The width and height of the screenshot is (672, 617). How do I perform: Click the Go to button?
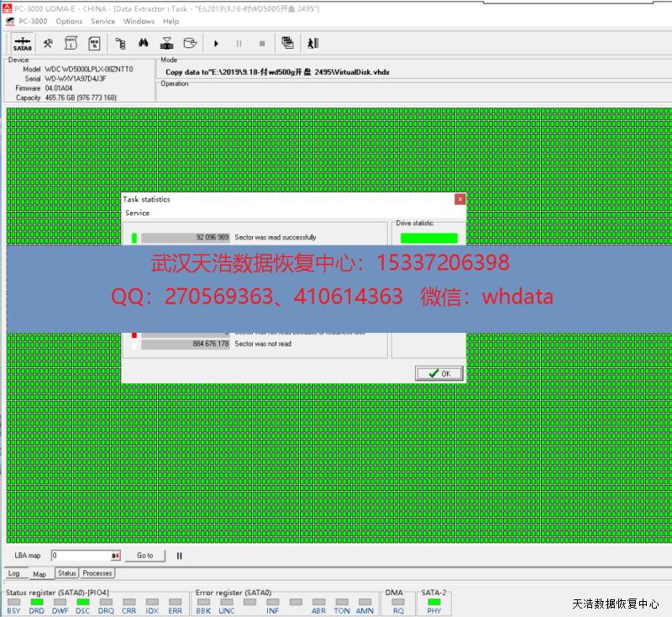coord(145,556)
